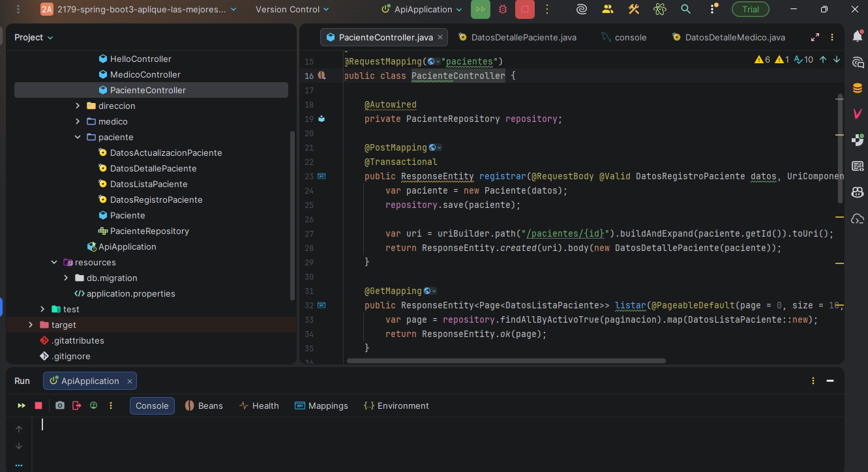Switch to the Beans tab
Screen dimensions: 868x472
coord(203,406)
